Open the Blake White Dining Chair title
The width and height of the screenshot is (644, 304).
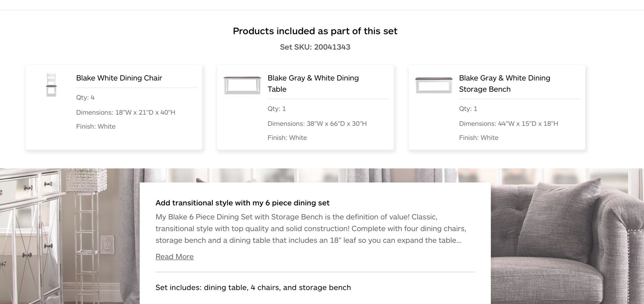119,78
